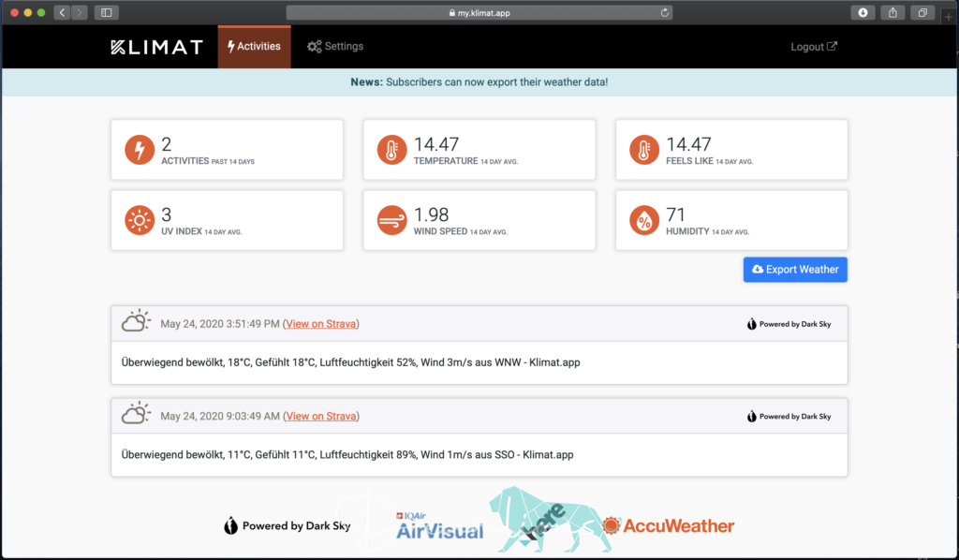Click the Humidity percent droplet icon
959x560 pixels.
[644, 221]
